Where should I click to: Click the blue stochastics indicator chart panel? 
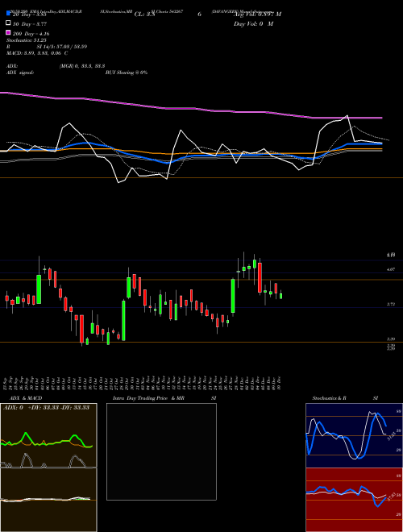click(354, 435)
